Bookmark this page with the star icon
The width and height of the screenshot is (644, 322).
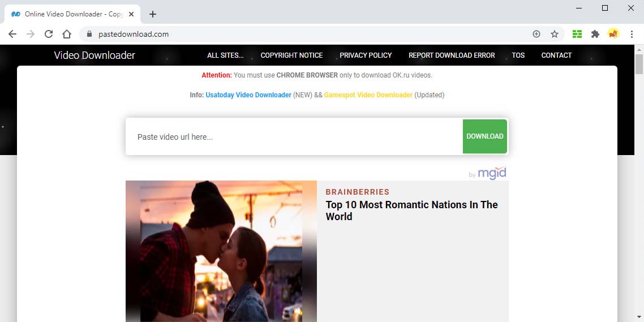(x=555, y=34)
